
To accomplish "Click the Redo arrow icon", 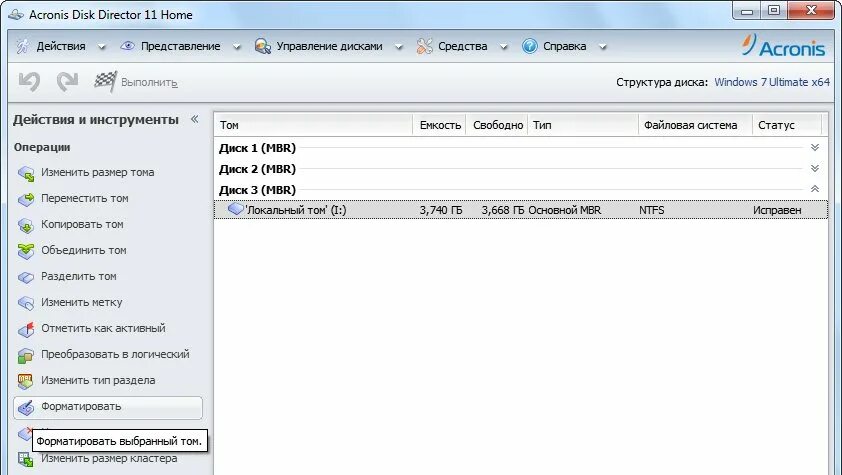I will tap(68, 82).
